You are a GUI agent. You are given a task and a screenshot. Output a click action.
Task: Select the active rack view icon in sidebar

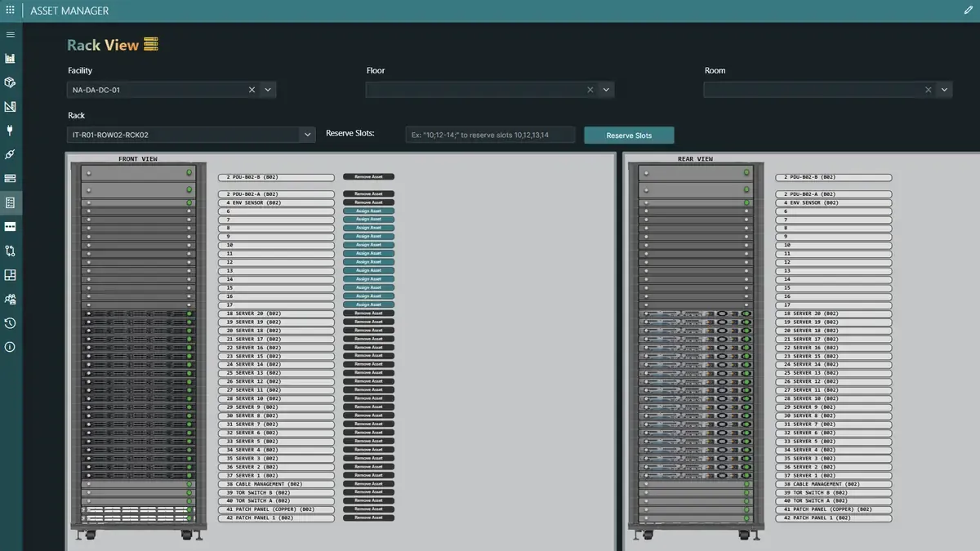coord(10,202)
